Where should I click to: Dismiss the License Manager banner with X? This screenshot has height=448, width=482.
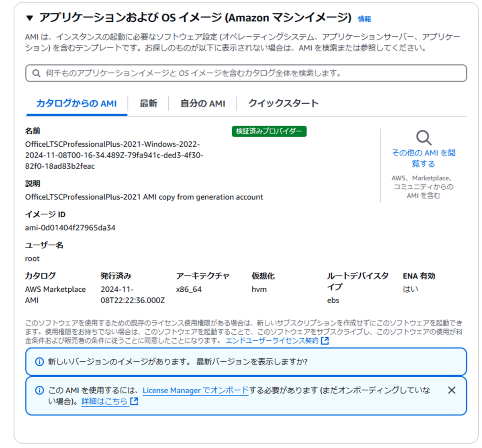[451, 390]
